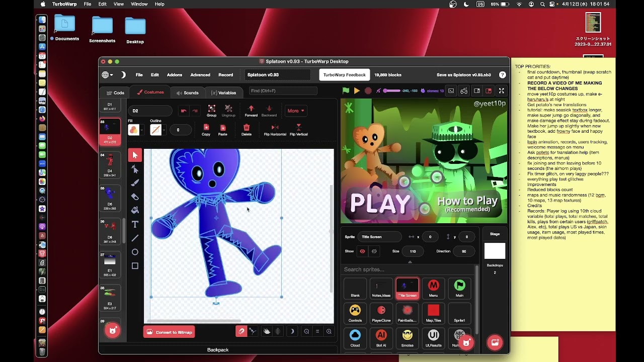The height and width of the screenshot is (362, 644).
Task: Click the TurboWarp Feedback button
Action: click(x=345, y=75)
